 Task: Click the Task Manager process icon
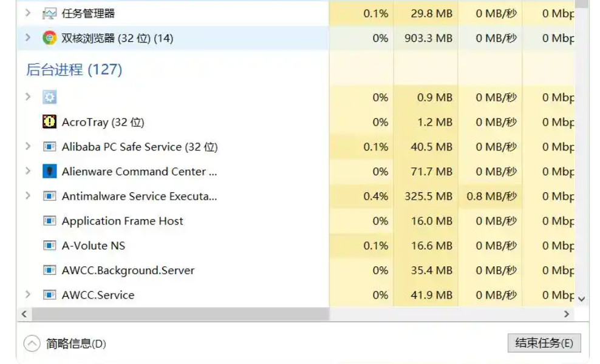(x=50, y=13)
